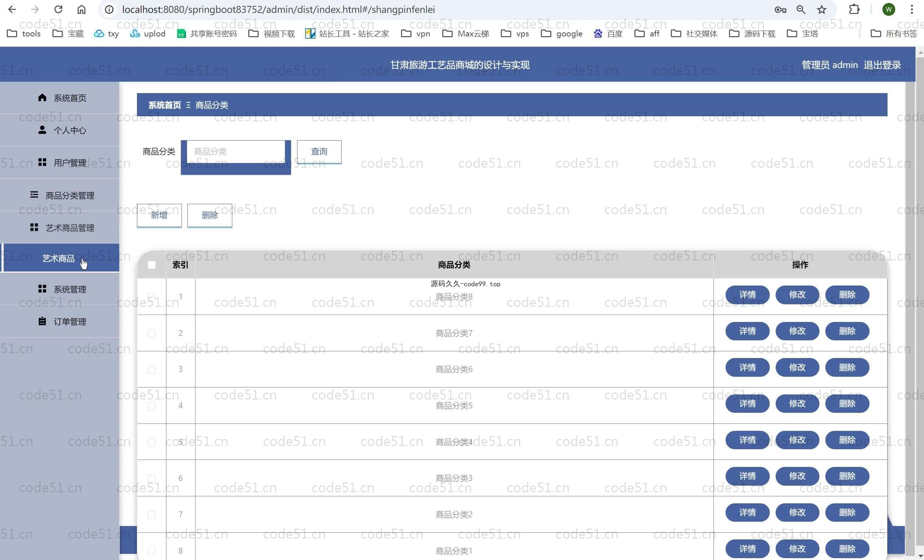This screenshot has height=560, width=924.
Task: Open the txy cloud bookmark
Action: (x=106, y=34)
